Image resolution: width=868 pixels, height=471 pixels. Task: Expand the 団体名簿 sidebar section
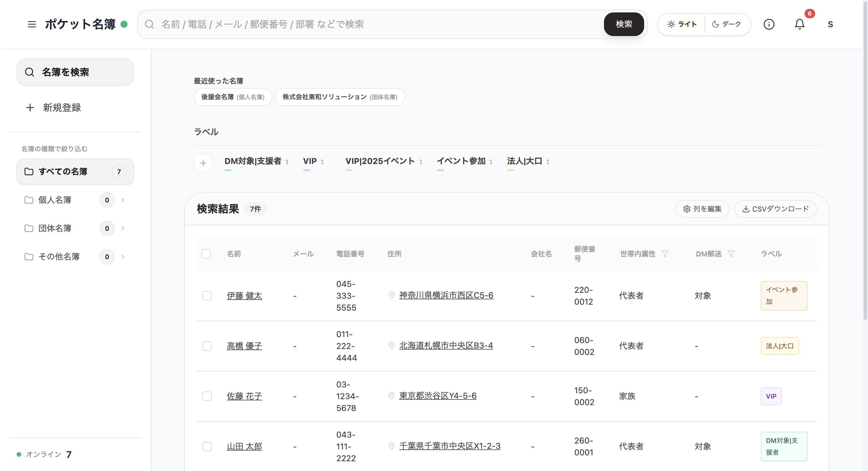123,228
